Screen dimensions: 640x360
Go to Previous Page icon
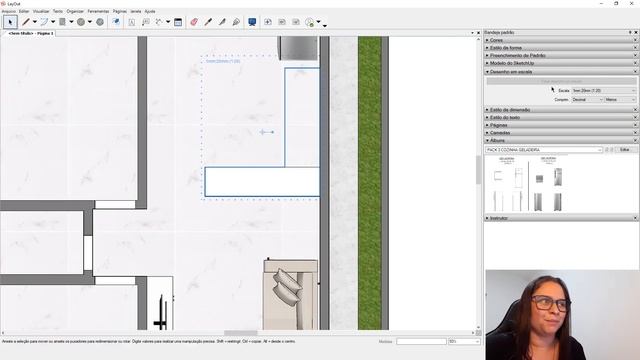282,22
